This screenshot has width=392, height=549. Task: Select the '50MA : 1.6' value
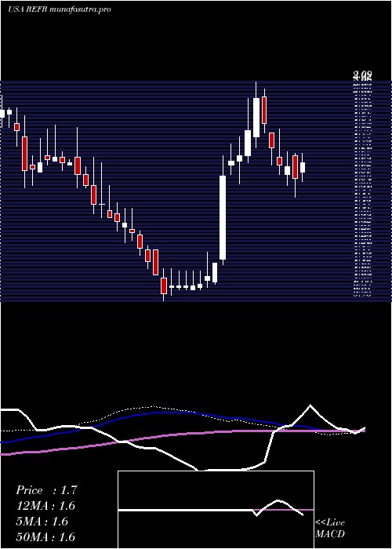[45, 537]
